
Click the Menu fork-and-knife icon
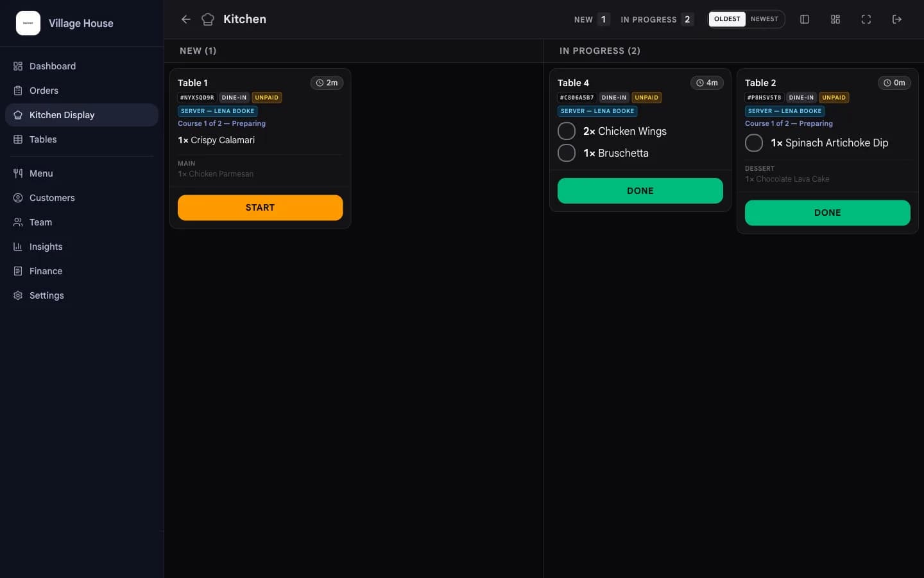18,173
